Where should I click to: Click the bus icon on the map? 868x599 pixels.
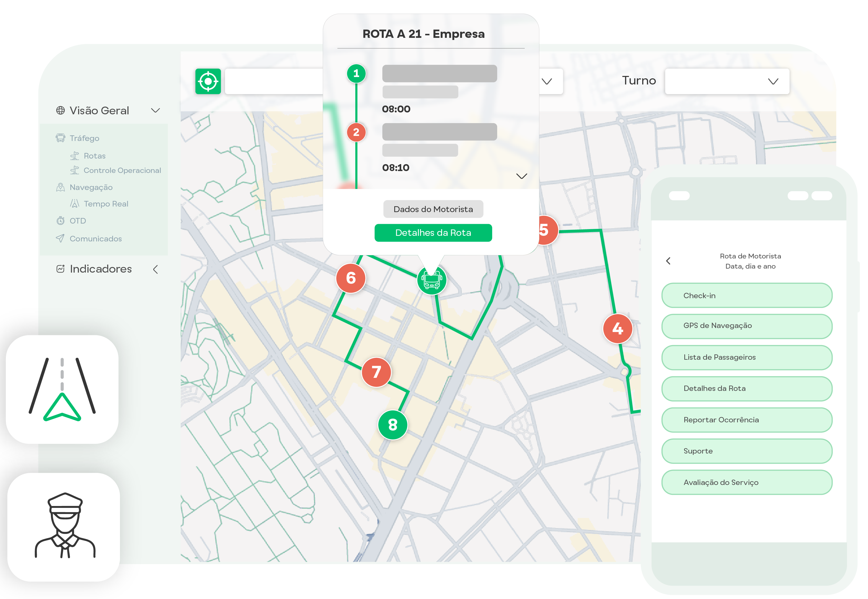tap(432, 280)
